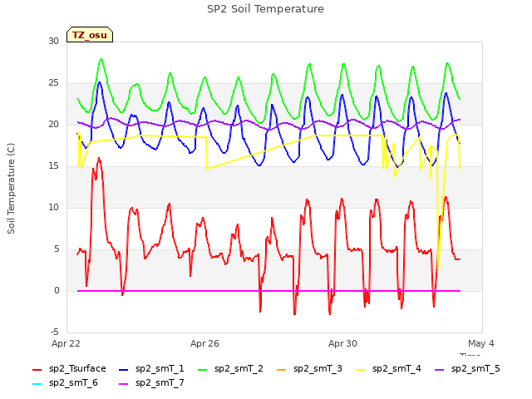Click the orange sp2_smT_3 legend swatch
Screen dimensions: 532x399
282,369
